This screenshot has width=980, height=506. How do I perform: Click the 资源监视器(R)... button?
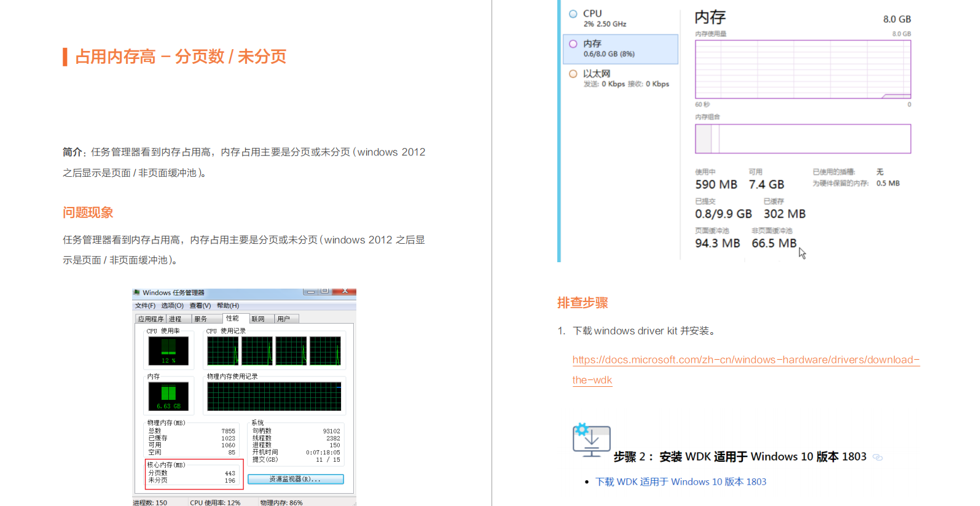click(296, 479)
